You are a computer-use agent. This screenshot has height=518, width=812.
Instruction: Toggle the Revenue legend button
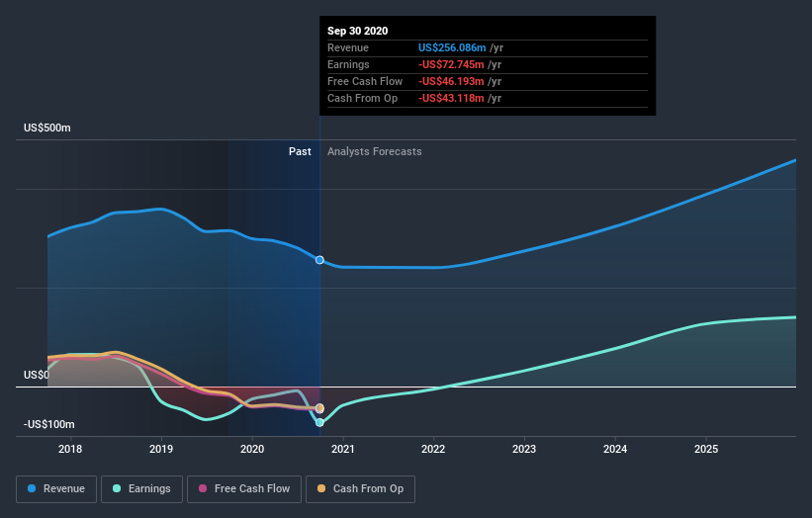pos(56,489)
